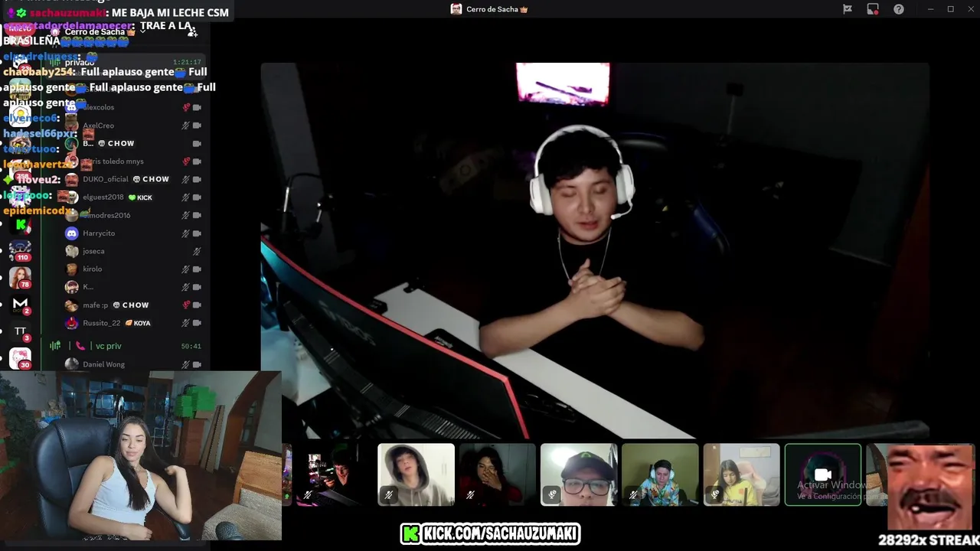Select the dark gaming-room participant thumbnail
The image size is (980, 551).
[334, 474]
